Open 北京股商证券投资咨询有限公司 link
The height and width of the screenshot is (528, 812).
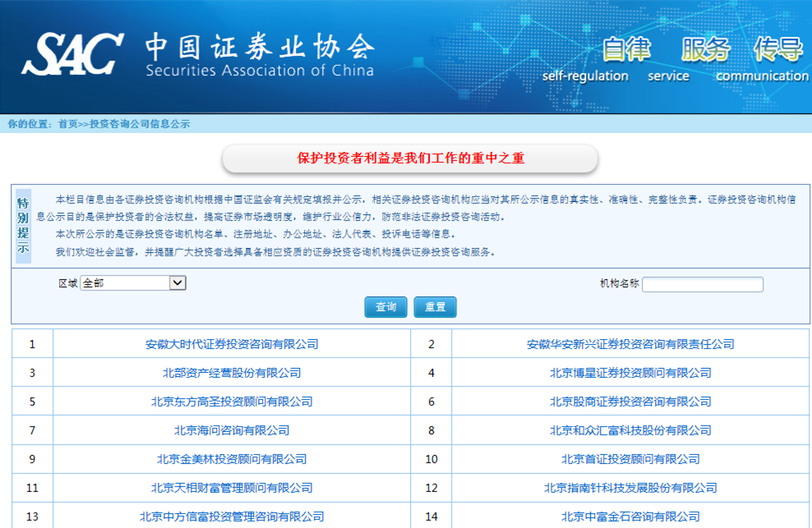pyautogui.click(x=630, y=402)
